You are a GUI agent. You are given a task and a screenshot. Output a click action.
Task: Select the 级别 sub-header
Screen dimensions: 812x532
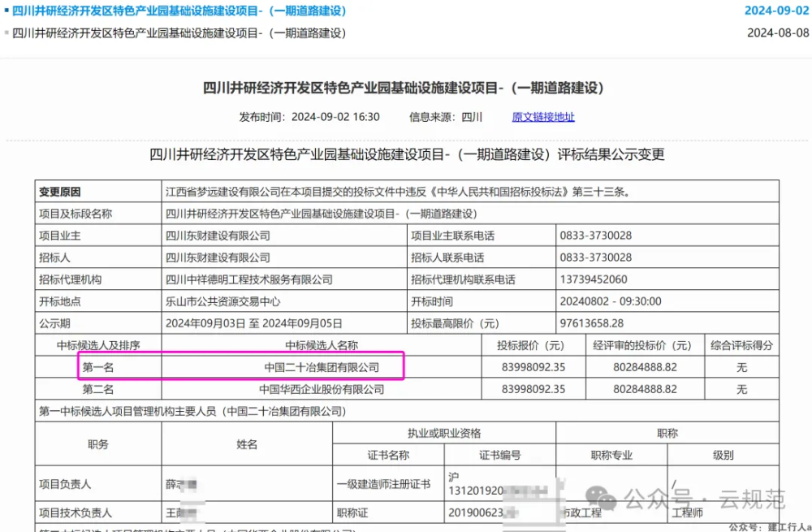723,456
